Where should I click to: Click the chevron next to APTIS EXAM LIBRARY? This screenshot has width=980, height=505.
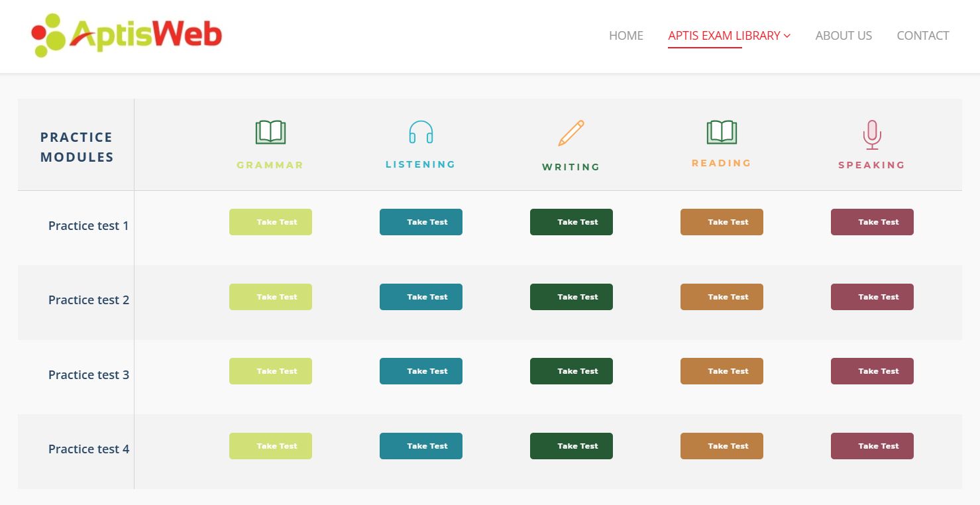click(x=787, y=36)
